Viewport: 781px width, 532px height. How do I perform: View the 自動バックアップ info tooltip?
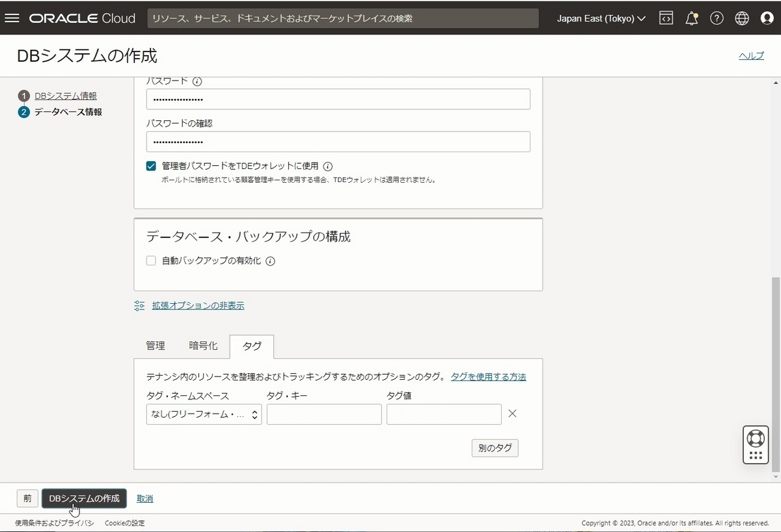[x=269, y=261]
